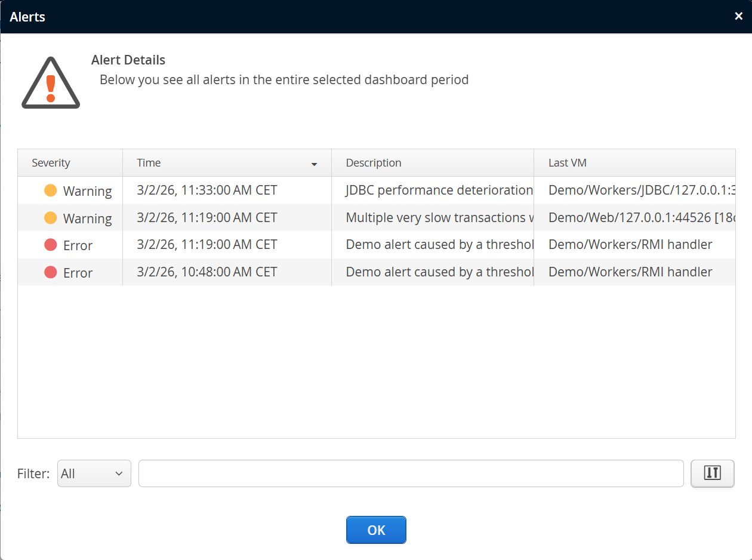The width and height of the screenshot is (752, 560).
Task: Click orange warning dot of 11:19 alert
Action: click(51, 218)
